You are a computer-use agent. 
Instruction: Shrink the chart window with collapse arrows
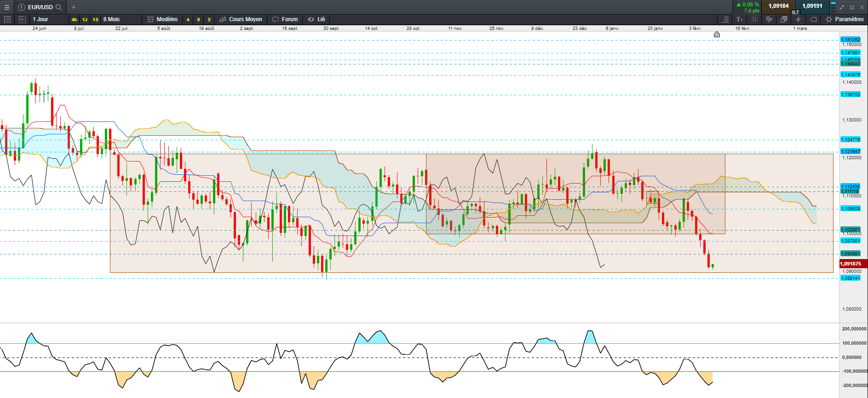point(842,7)
